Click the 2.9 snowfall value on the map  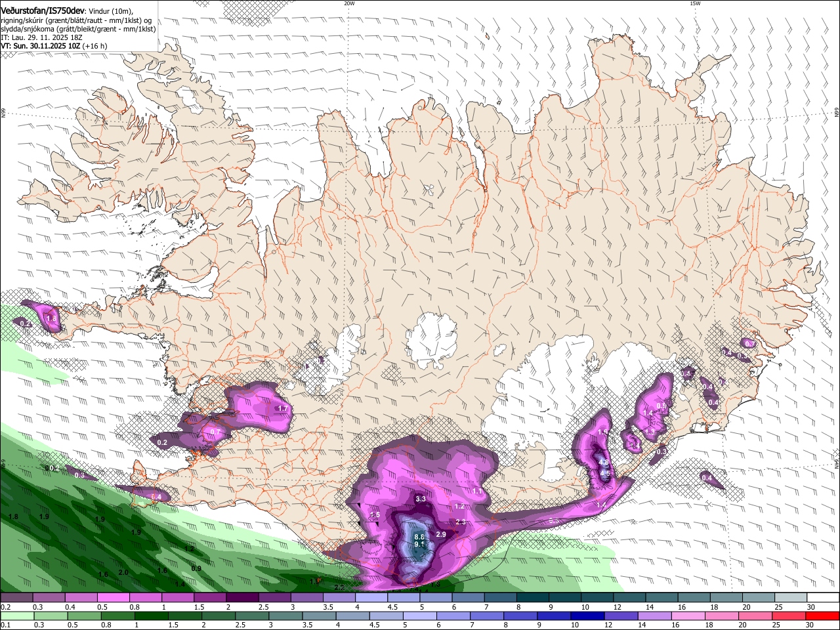(x=441, y=535)
